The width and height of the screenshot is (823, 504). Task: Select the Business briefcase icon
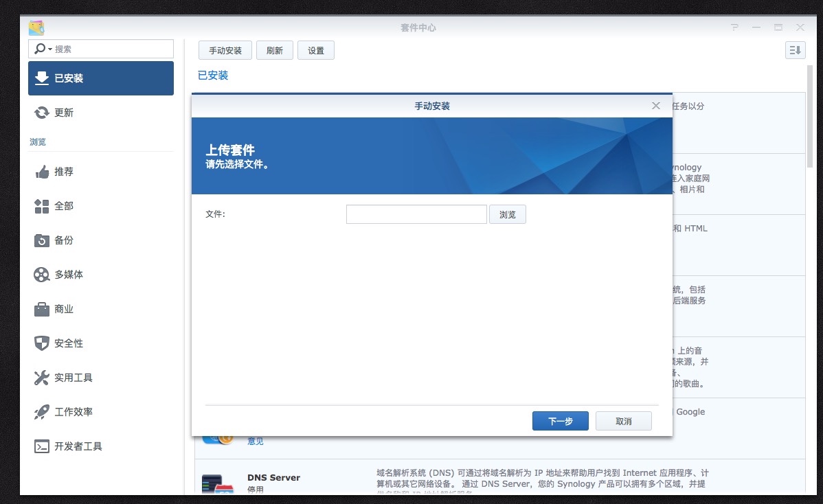point(42,309)
